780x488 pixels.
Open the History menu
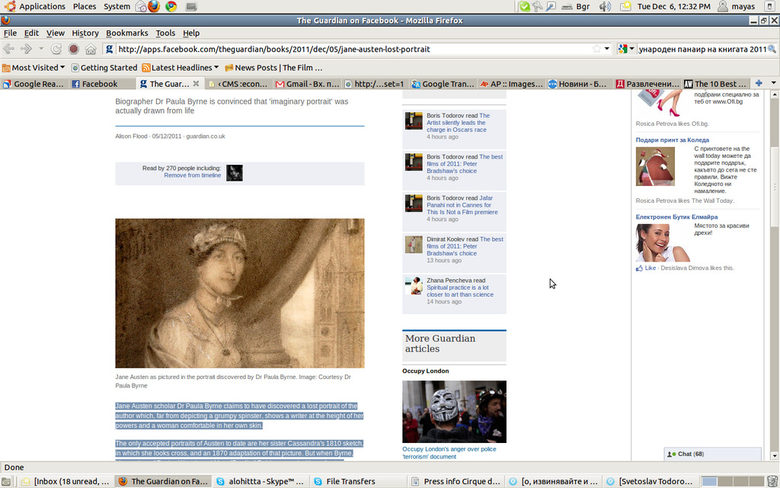pyautogui.click(x=85, y=33)
